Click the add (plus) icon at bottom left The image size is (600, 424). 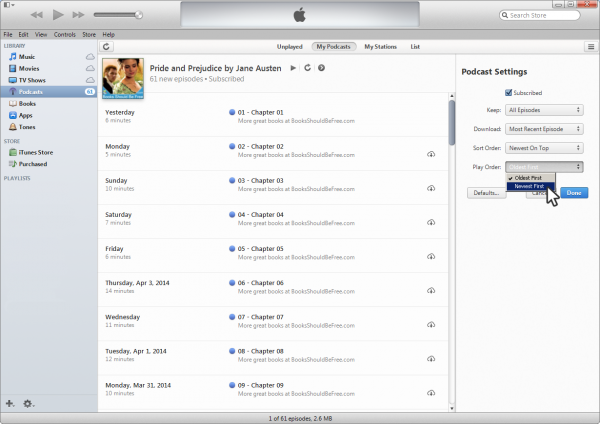pos(10,403)
